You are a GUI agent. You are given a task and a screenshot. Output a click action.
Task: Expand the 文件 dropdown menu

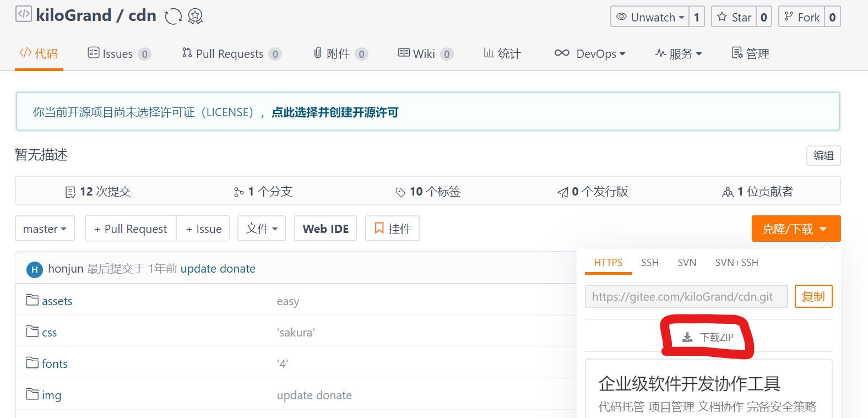click(262, 229)
